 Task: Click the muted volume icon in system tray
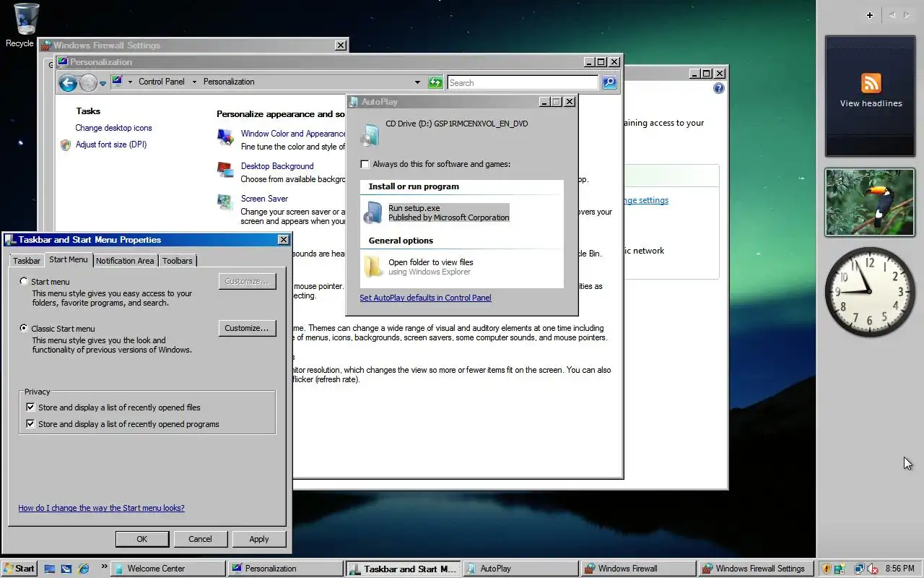click(x=873, y=569)
